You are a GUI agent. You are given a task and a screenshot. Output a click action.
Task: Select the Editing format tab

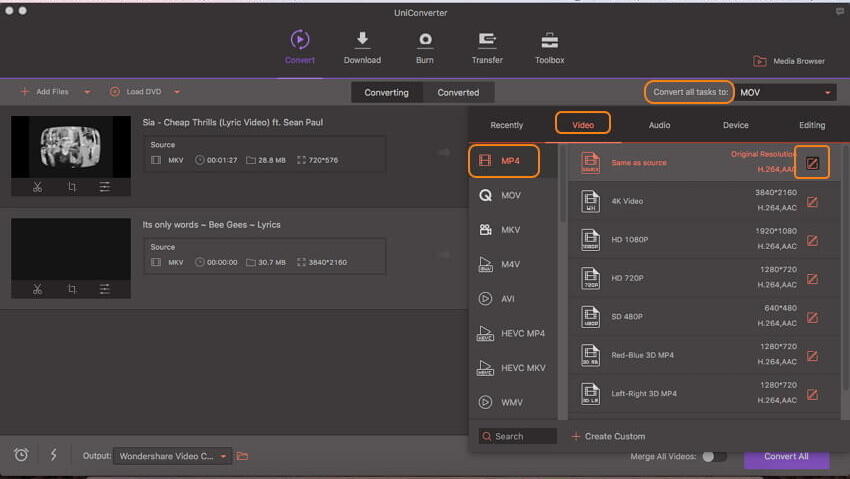(812, 125)
